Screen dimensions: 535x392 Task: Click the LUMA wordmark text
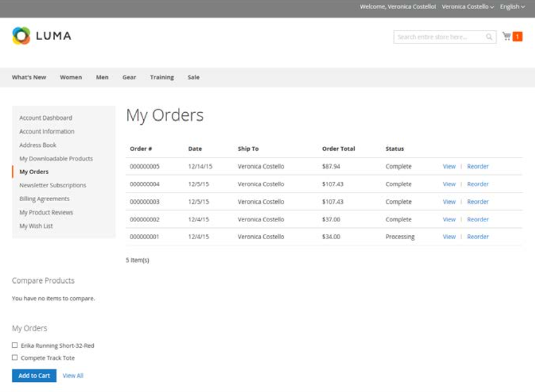[54, 36]
